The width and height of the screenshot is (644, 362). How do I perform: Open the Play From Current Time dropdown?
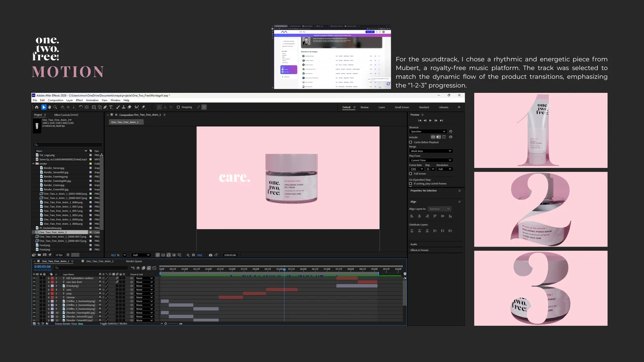click(431, 160)
